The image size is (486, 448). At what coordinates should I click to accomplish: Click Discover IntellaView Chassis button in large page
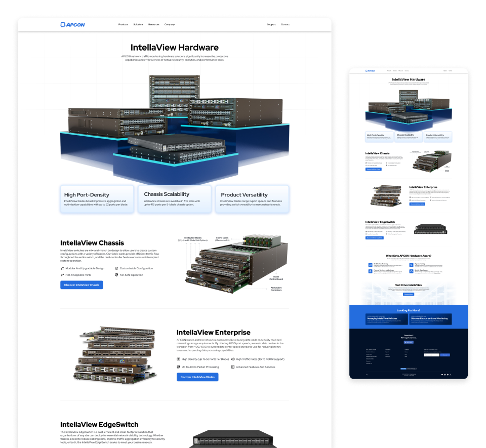coord(82,284)
